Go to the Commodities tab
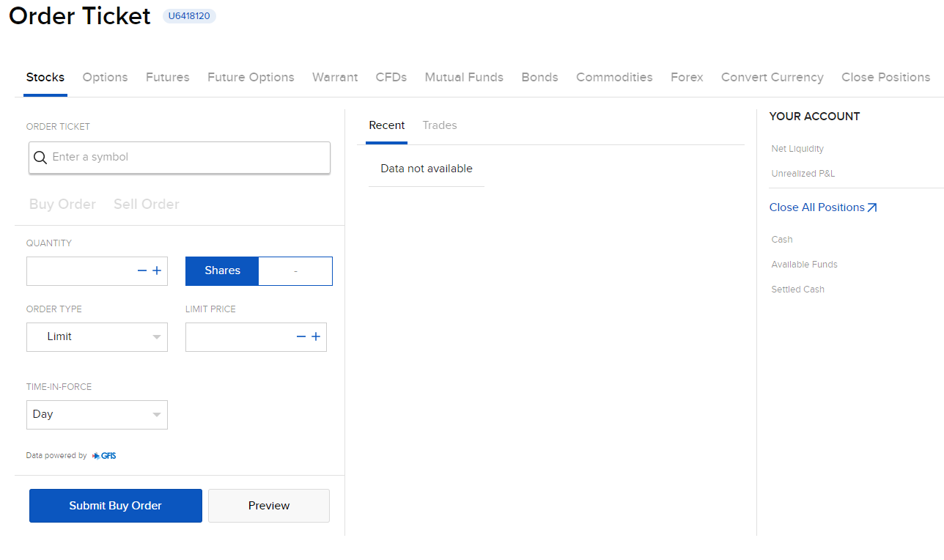This screenshot has height=560, width=944. click(614, 77)
